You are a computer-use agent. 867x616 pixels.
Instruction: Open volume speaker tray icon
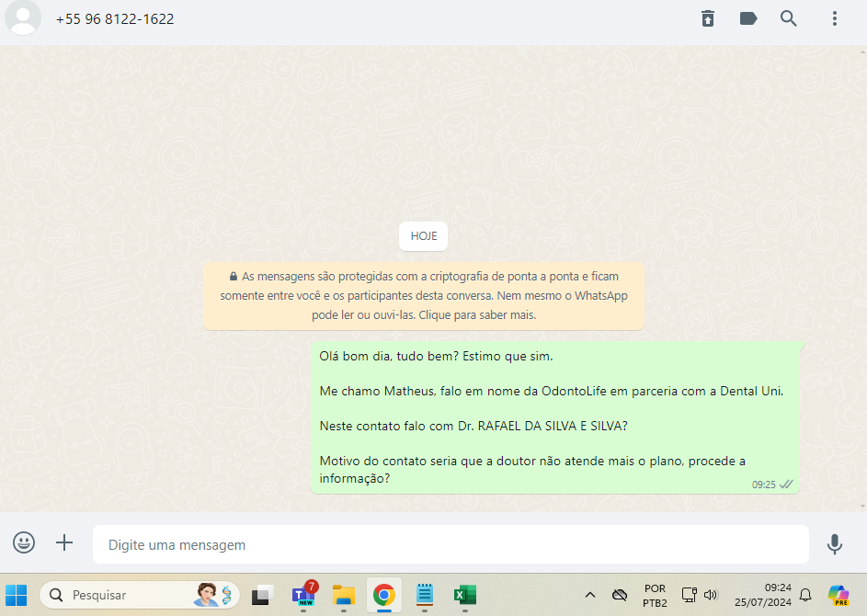click(x=711, y=595)
